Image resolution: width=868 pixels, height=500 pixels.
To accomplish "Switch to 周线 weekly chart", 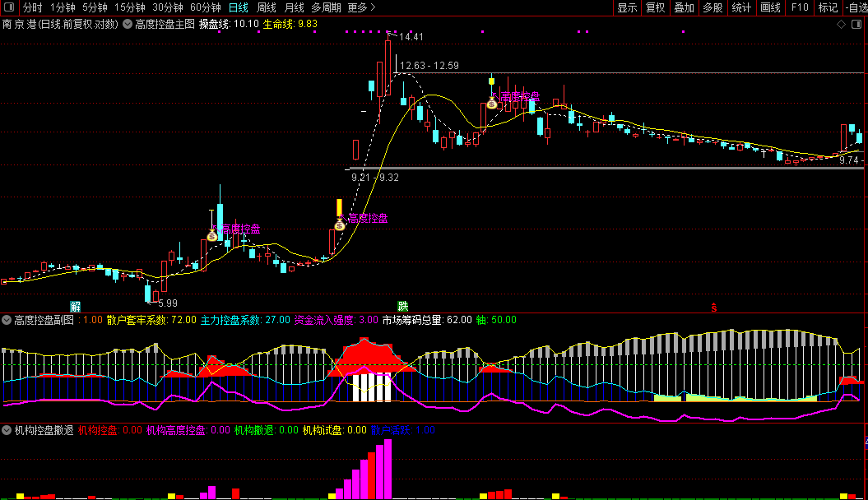I will point(267,7).
